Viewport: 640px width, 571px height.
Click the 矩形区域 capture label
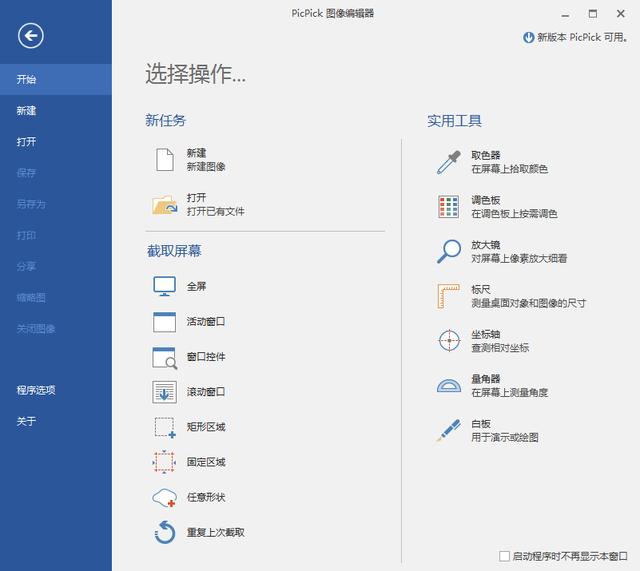click(x=206, y=427)
